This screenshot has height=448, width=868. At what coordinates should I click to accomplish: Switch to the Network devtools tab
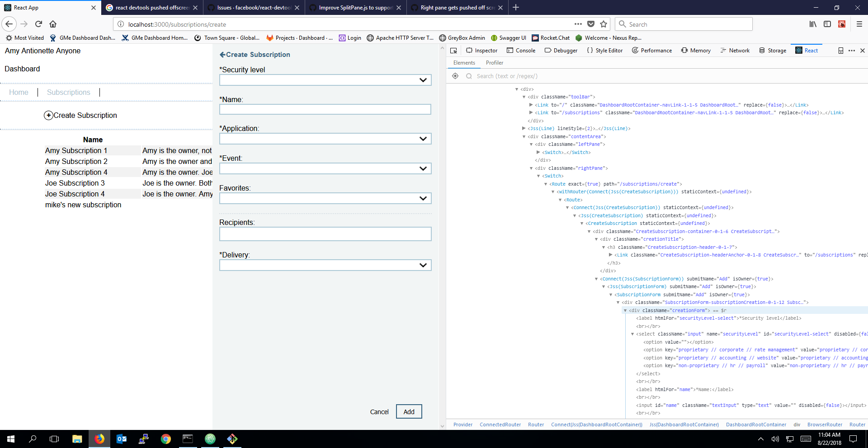[x=735, y=51]
